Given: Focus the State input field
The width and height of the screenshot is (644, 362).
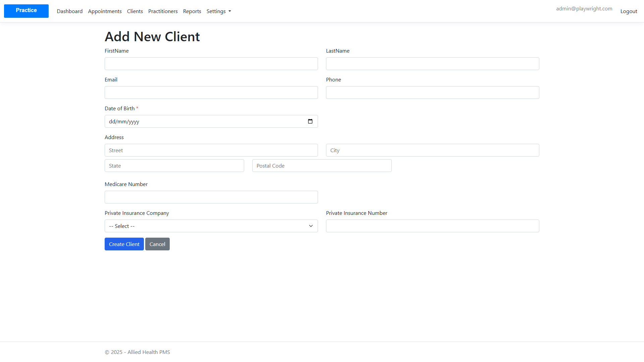Looking at the screenshot, I should [x=174, y=166].
